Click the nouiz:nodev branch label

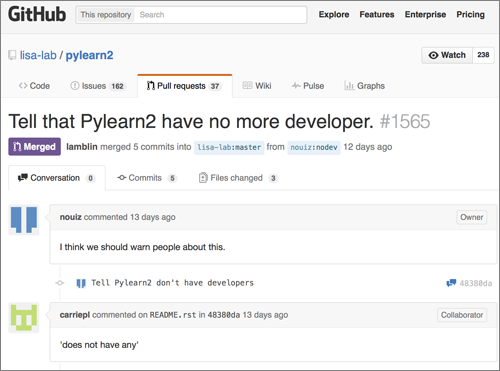click(314, 147)
